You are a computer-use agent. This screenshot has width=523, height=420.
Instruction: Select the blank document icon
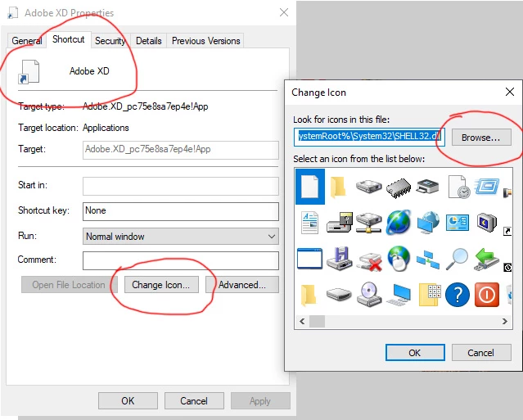coord(310,187)
